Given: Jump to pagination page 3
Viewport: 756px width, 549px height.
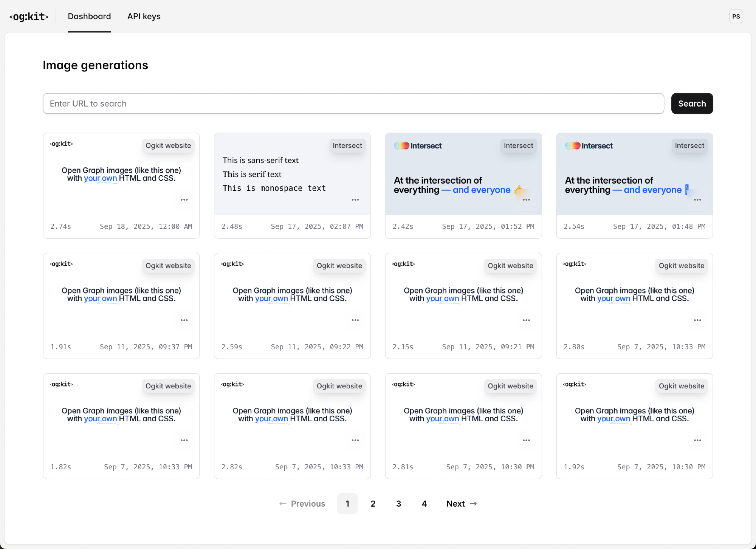Looking at the screenshot, I should [398, 504].
